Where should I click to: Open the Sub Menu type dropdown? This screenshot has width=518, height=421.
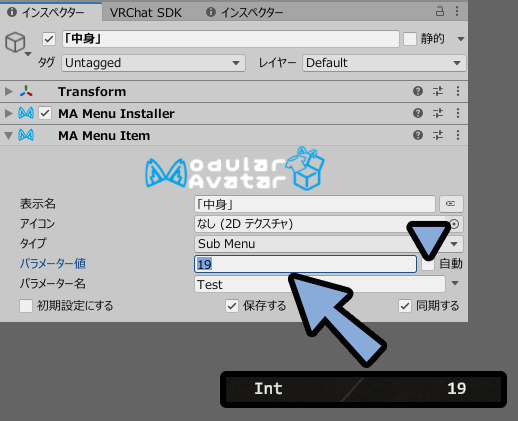pos(328,244)
